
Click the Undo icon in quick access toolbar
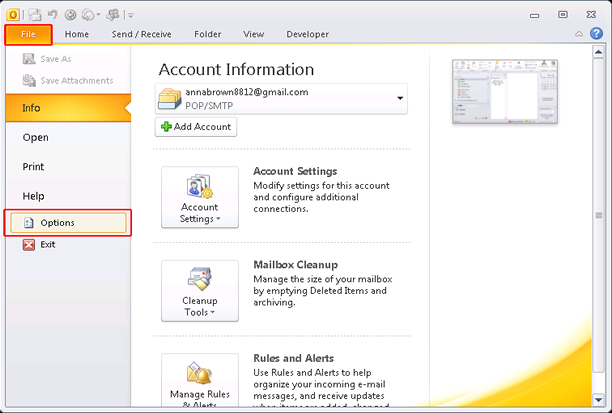click(x=52, y=15)
